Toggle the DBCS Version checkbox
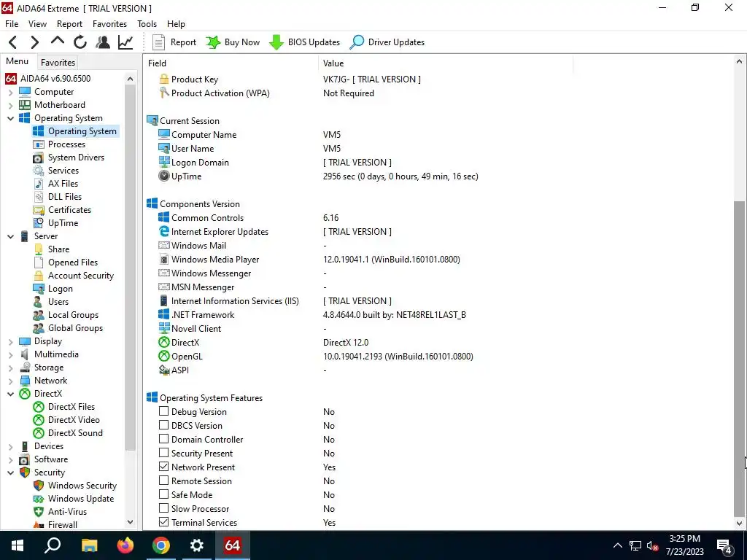The height and width of the screenshot is (560, 747). coord(164,425)
